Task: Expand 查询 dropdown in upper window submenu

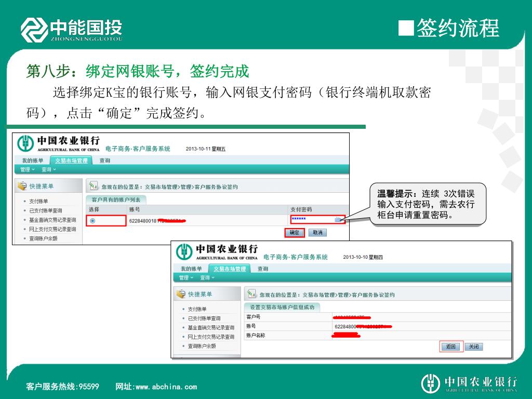Action: [48, 169]
